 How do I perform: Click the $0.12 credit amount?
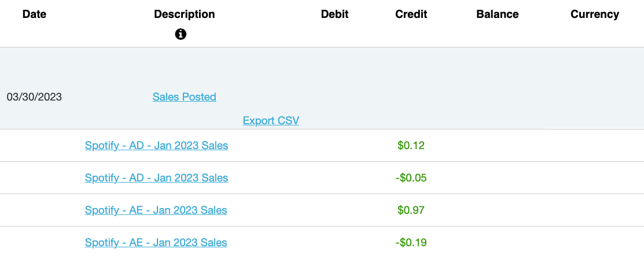(411, 145)
